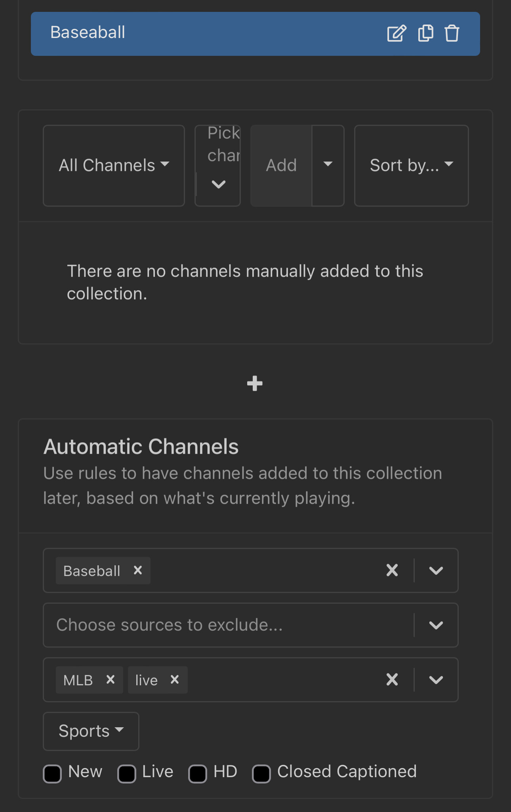Clear all keywords in MLB live field
Image resolution: width=511 pixels, height=812 pixels.
click(x=392, y=679)
